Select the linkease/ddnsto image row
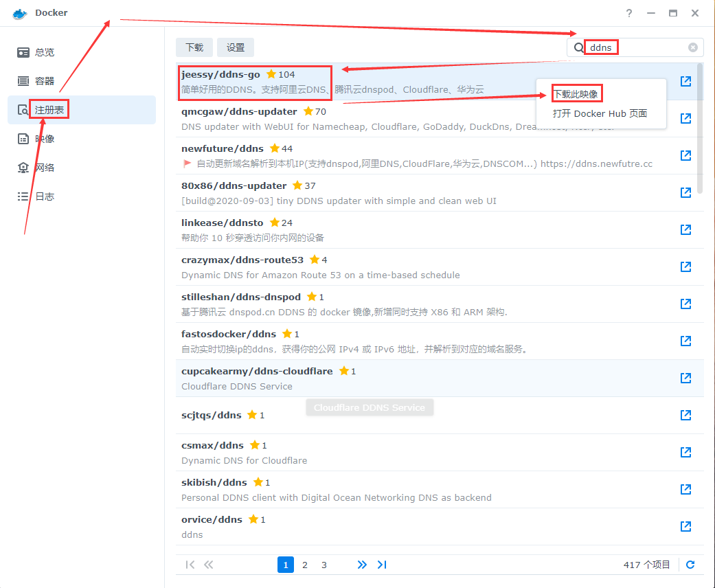Screen dimensions: 715x588 (x=440, y=230)
